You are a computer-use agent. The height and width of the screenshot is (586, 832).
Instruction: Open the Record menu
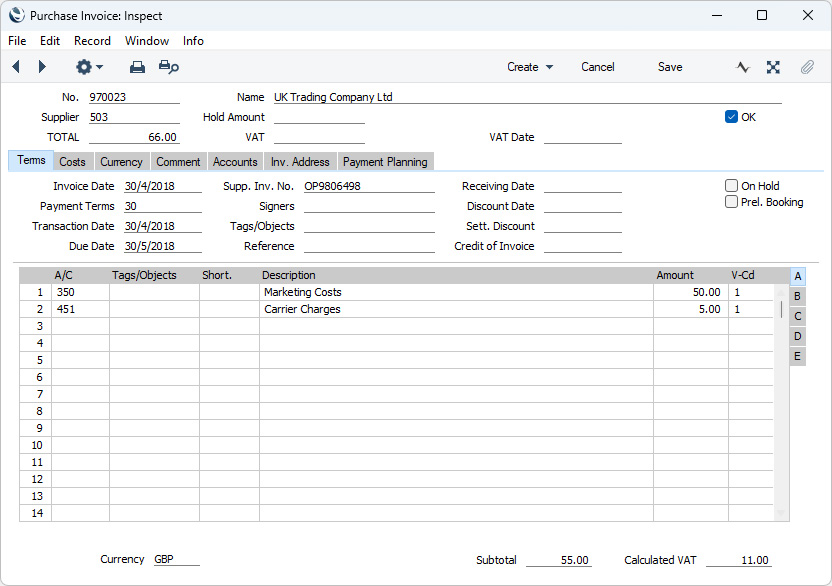click(92, 41)
